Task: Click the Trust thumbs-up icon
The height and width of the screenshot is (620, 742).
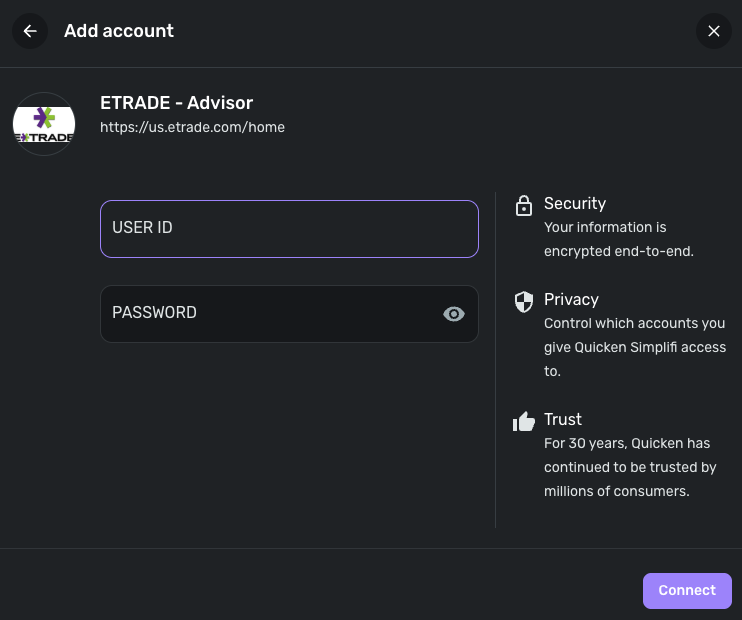Action: tap(523, 421)
